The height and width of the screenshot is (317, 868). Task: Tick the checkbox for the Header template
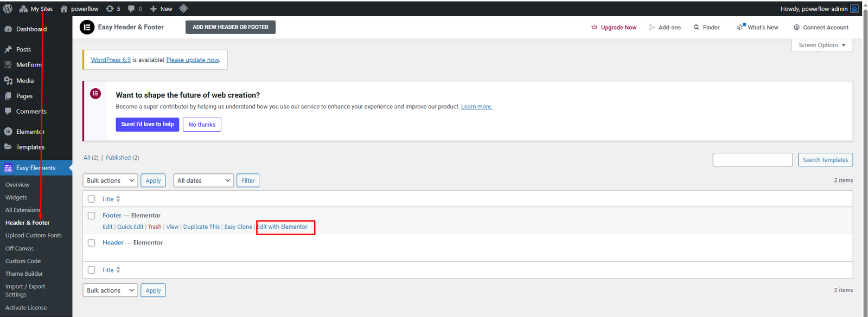[x=92, y=243]
